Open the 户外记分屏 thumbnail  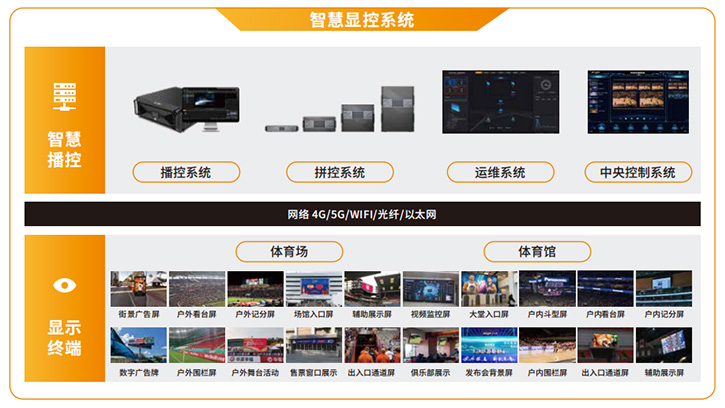[x=255, y=288]
